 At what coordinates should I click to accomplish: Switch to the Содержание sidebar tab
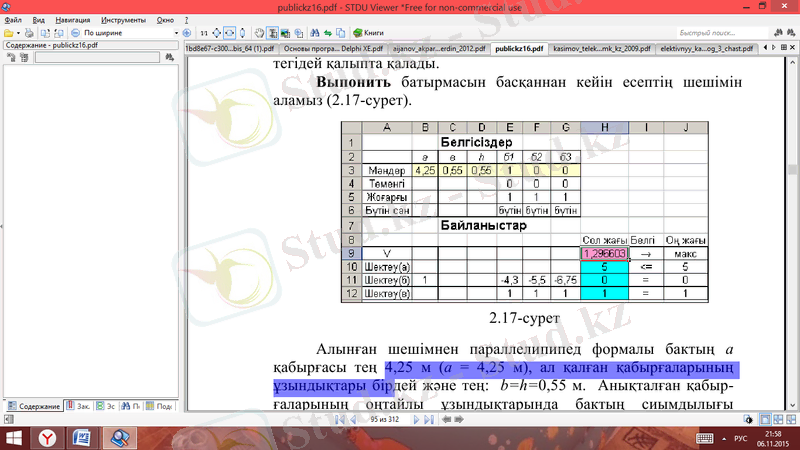(x=32, y=407)
